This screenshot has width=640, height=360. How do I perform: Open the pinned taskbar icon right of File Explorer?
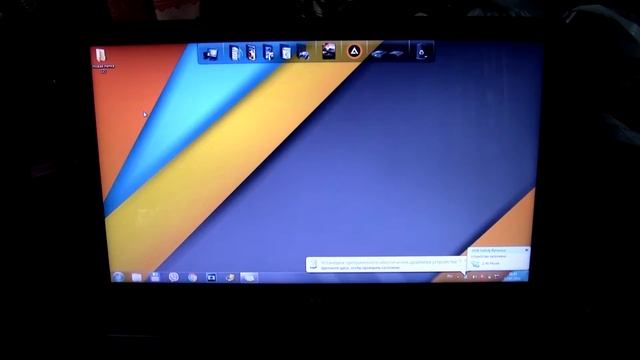[155, 277]
